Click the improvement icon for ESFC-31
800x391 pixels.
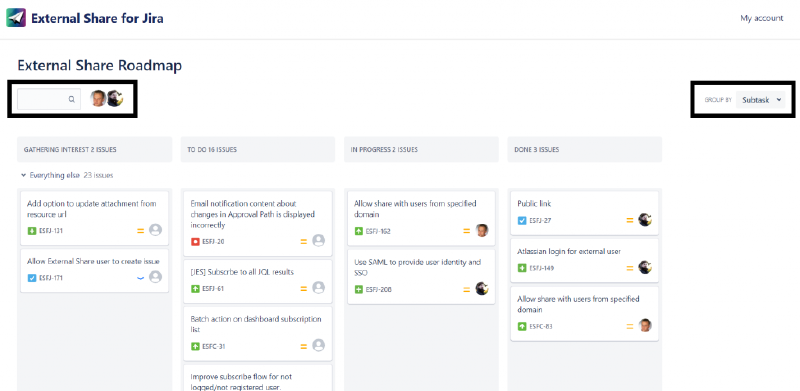tap(195, 346)
